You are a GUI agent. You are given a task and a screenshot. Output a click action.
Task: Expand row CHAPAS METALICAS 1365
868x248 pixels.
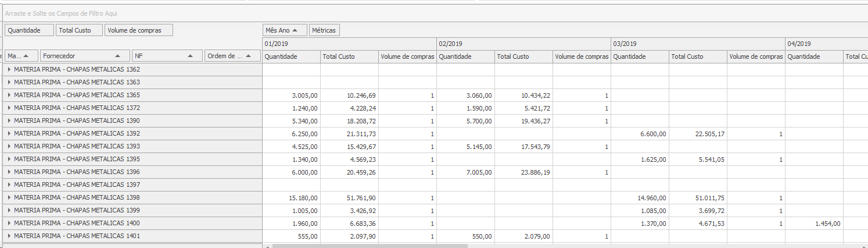pos(9,95)
